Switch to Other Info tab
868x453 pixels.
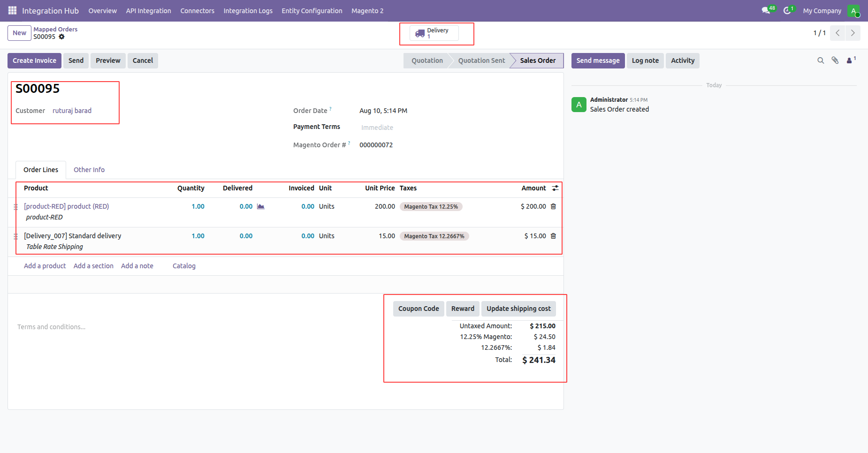tap(89, 170)
